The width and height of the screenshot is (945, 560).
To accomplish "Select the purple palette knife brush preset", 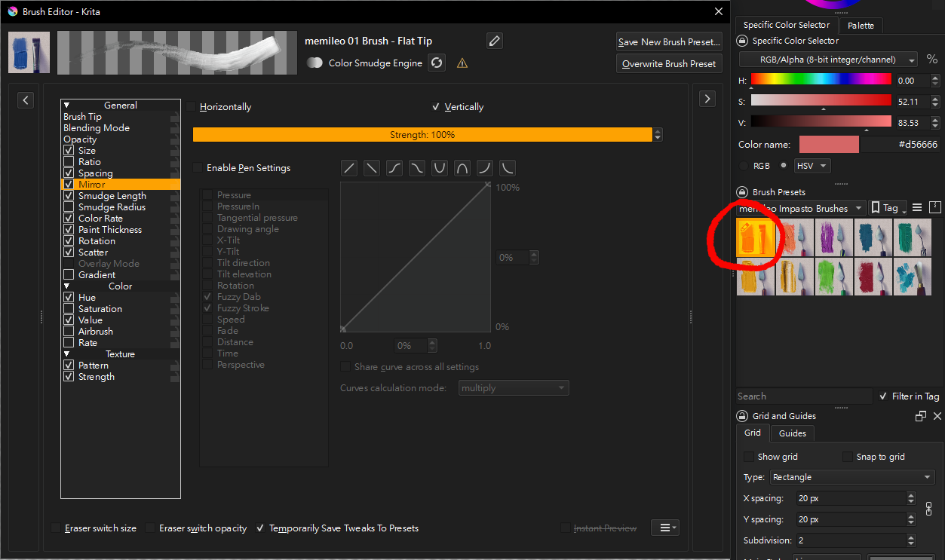I will click(x=834, y=237).
